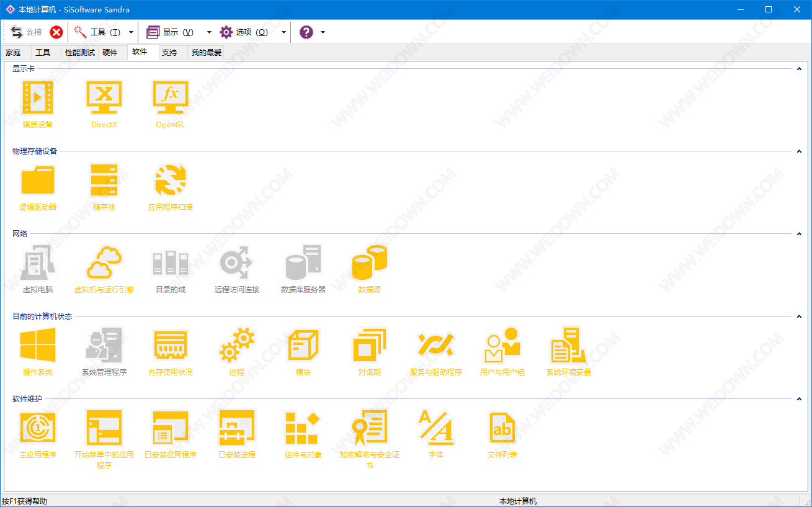Open the 组件与对象 icon
Screen dimensions: 812x507
(303, 428)
